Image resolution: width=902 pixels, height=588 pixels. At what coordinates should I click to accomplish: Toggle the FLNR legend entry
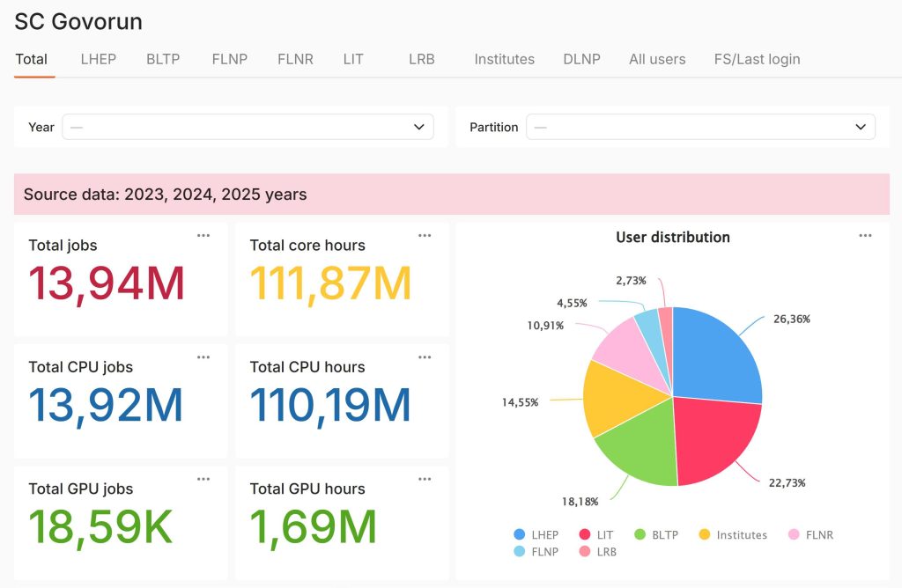(x=810, y=534)
